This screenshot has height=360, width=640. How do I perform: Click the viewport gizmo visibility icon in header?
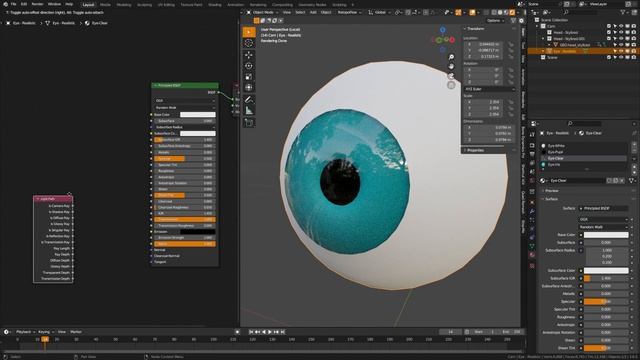click(458, 13)
